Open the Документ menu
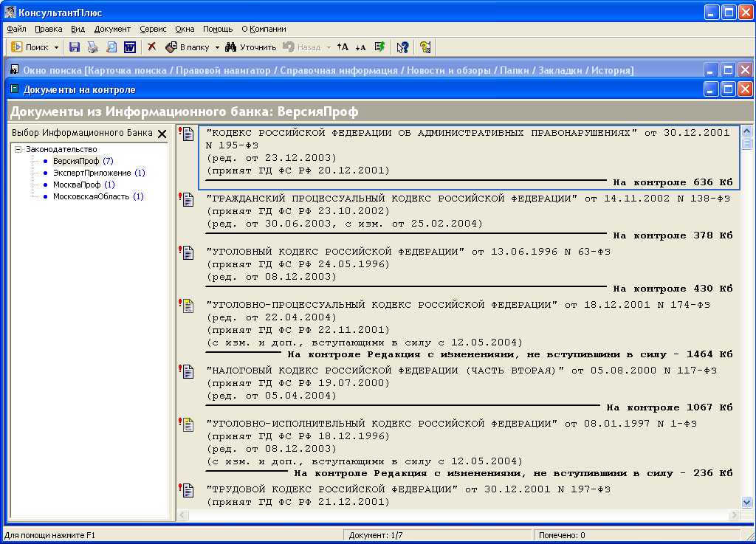The image size is (756, 544). [x=112, y=29]
